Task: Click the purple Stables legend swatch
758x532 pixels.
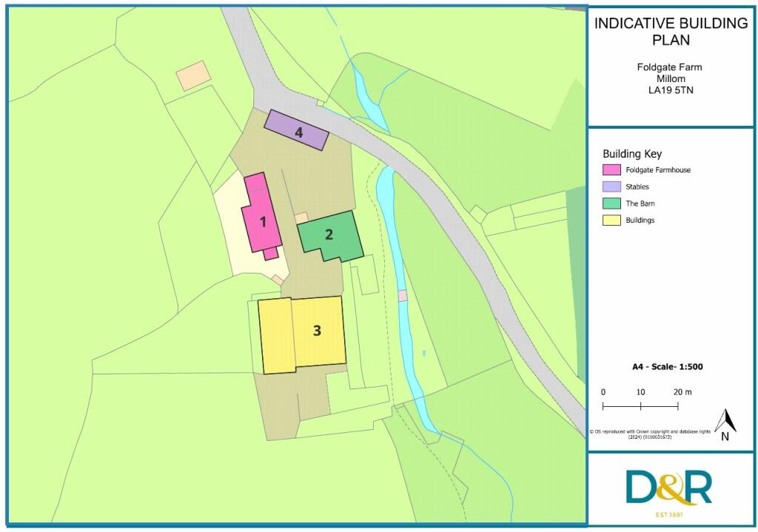Action: pos(611,186)
